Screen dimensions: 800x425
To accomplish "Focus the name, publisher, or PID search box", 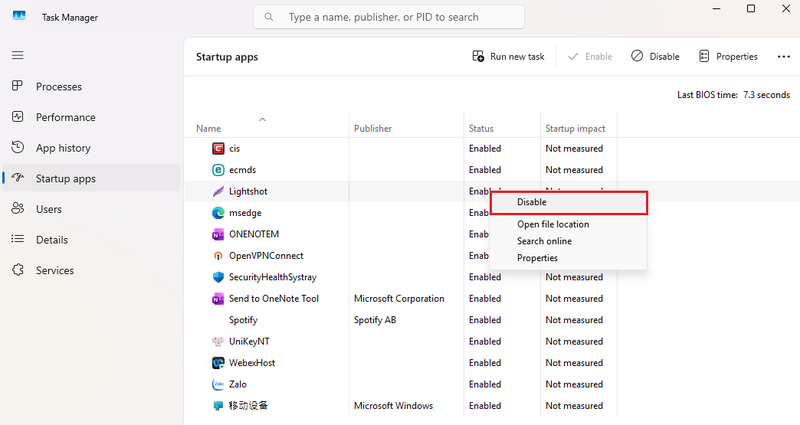I will tap(389, 17).
